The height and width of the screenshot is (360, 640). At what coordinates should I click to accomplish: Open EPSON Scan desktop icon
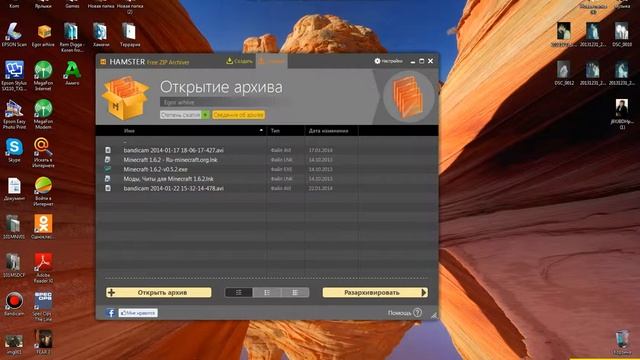tap(14, 35)
